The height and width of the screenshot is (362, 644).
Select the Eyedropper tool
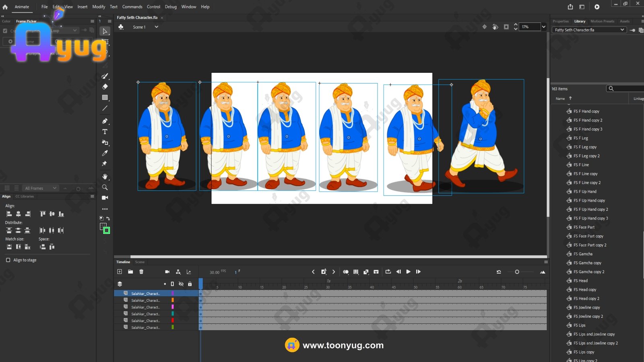[105, 153]
